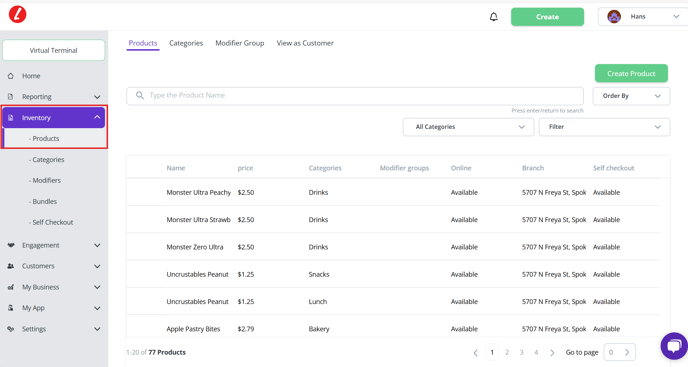Expand the My Business menu chevron
The width and height of the screenshot is (688, 367).
tap(97, 287)
